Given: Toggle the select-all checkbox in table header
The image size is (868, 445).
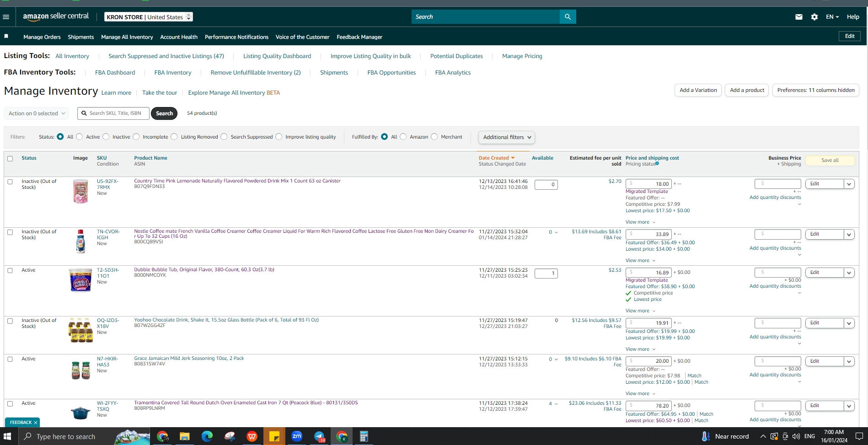Looking at the screenshot, I should click(10, 159).
